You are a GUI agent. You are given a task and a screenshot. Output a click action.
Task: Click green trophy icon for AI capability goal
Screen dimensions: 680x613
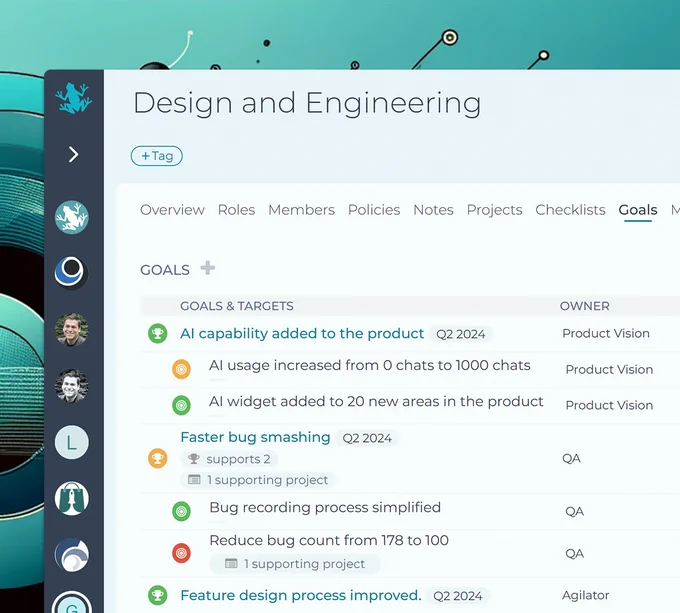[x=158, y=334]
